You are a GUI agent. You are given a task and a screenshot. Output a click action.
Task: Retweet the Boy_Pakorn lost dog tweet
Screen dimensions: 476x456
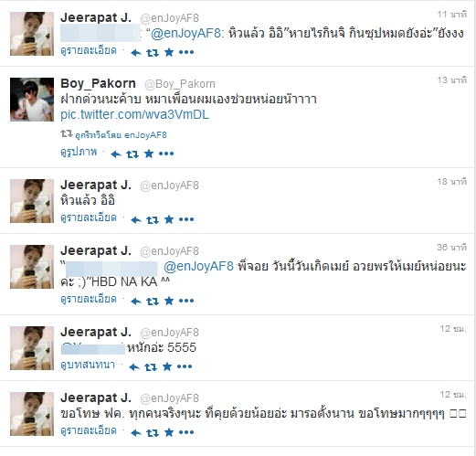[x=132, y=154]
